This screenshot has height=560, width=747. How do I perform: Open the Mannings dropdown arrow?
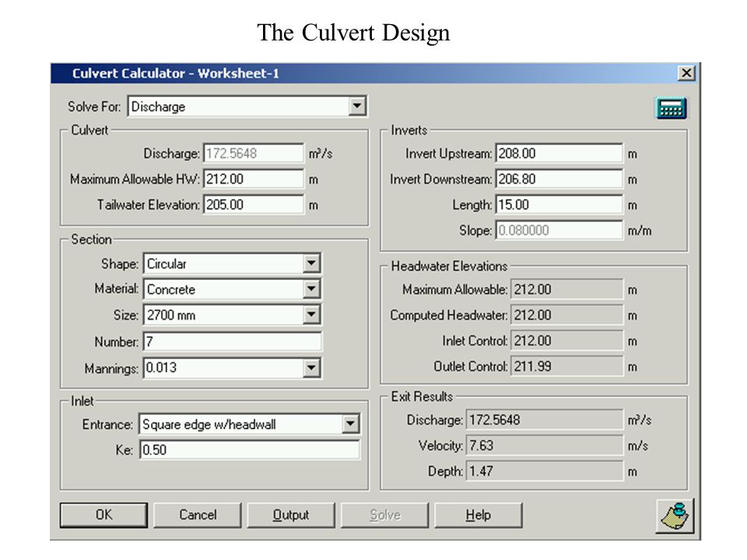click(x=311, y=368)
